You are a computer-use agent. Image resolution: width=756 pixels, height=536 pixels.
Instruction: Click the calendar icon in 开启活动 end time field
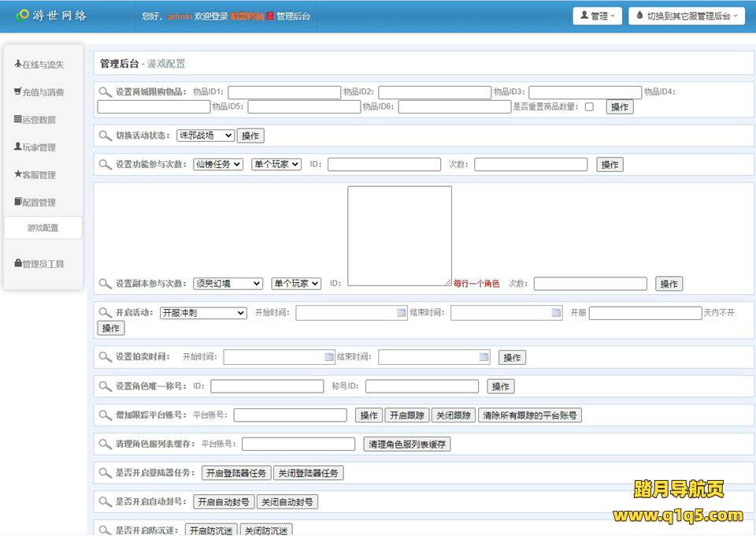pos(556,313)
